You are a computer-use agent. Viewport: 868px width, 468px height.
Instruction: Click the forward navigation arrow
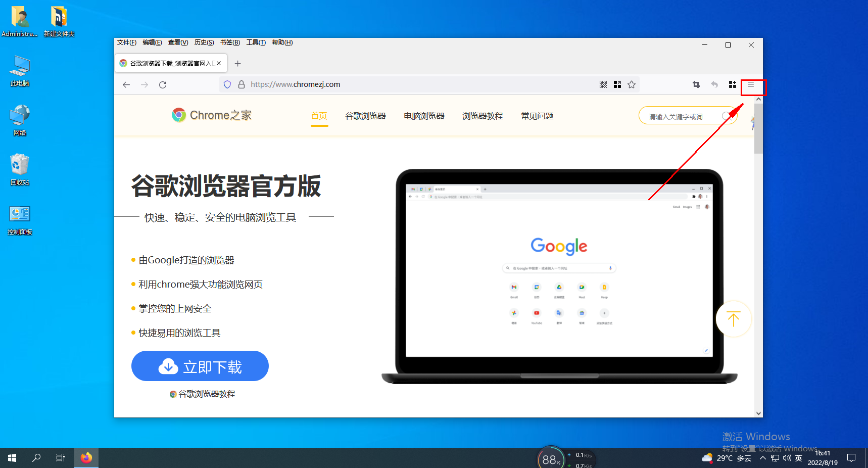pyautogui.click(x=144, y=84)
